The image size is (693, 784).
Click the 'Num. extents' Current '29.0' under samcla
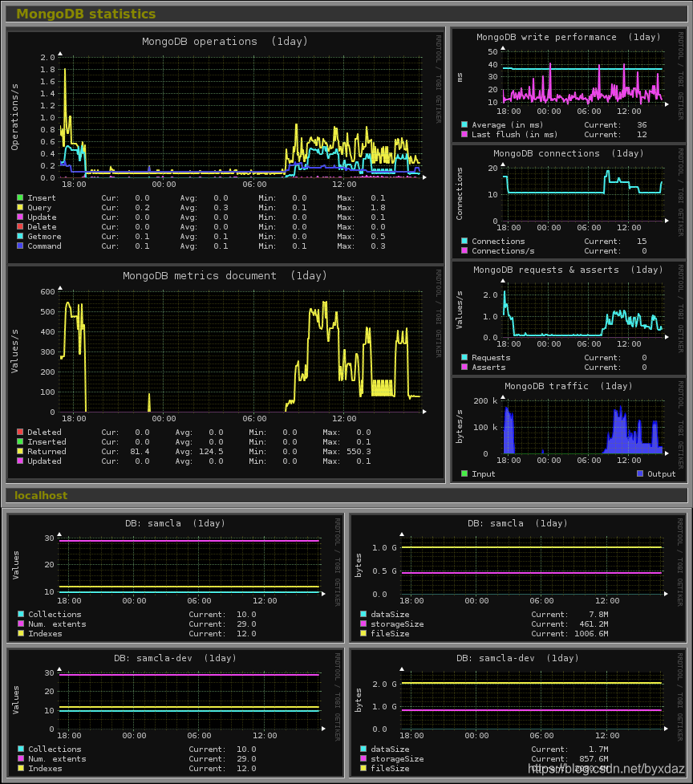point(246,624)
